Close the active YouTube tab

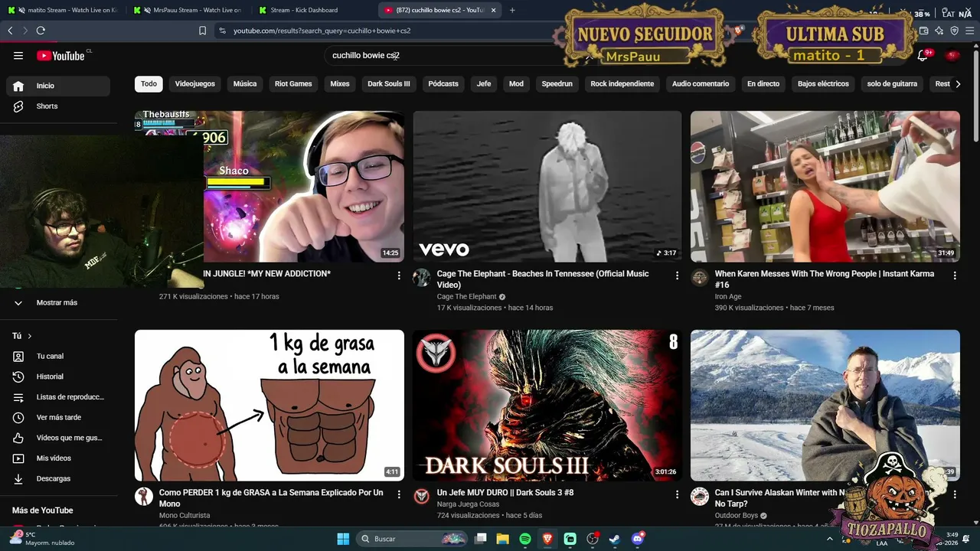(x=494, y=10)
